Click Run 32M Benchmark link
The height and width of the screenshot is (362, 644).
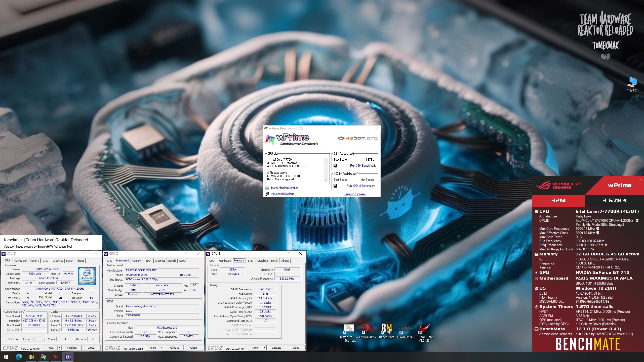[363, 166]
